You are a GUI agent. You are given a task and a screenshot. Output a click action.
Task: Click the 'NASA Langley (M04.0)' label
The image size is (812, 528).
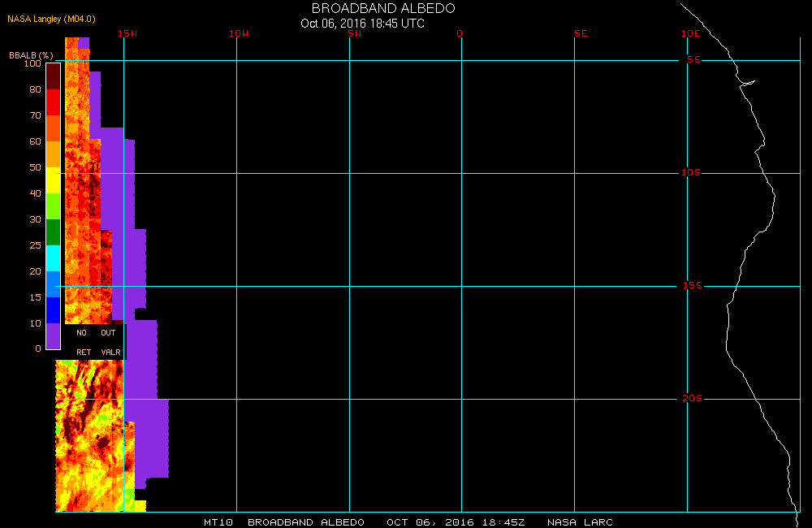pos(51,19)
